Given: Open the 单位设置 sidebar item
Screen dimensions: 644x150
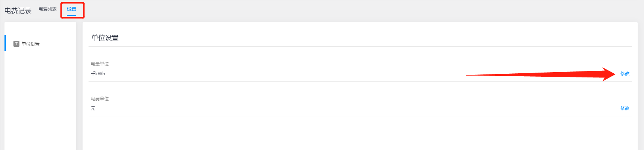Looking at the screenshot, I should (31, 44).
